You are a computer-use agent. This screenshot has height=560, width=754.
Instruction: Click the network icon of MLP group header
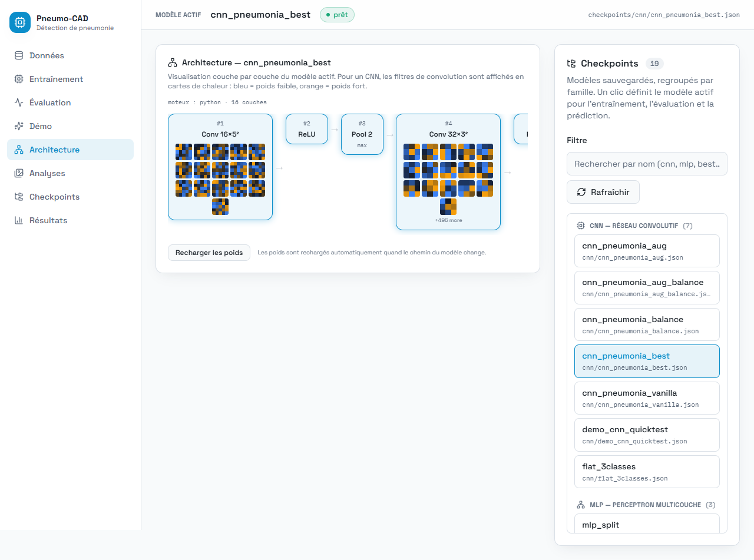(x=580, y=505)
